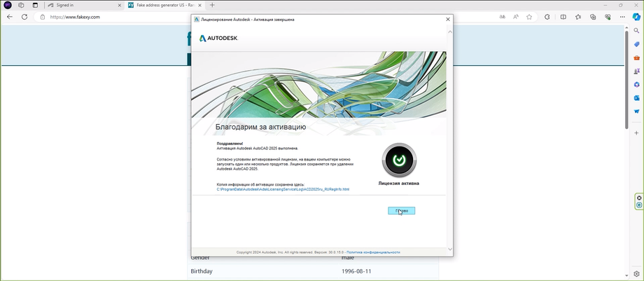
Task: Open the RegInfo.html activation log link
Action: (x=283, y=189)
